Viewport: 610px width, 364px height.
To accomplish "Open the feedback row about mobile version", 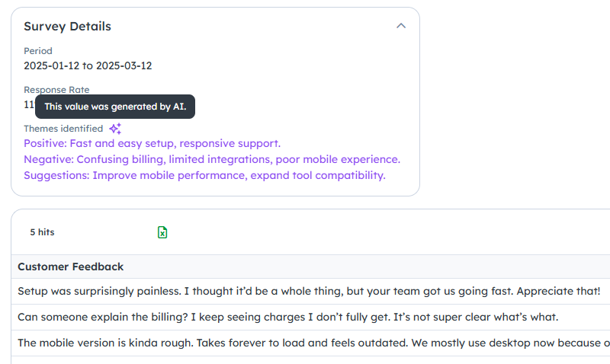I will (310, 343).
